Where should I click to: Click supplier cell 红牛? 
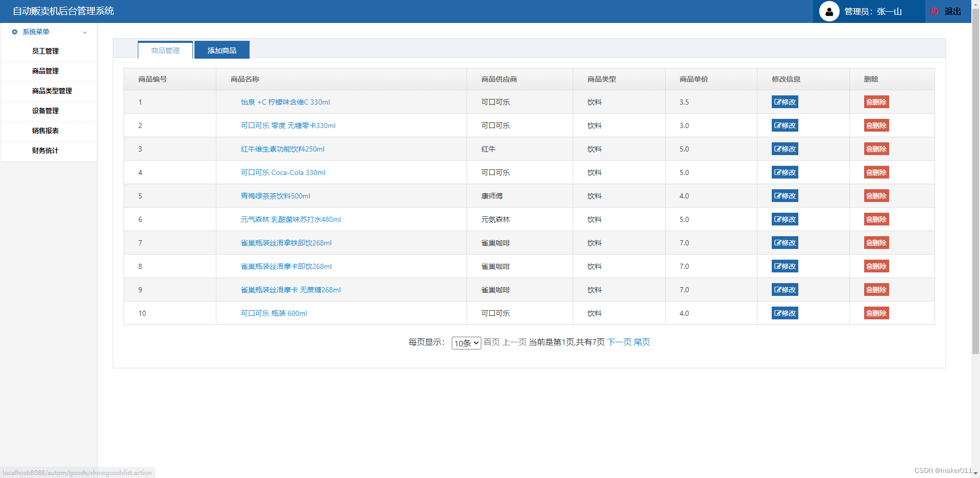pyautogui.click(x=488, y=149)
